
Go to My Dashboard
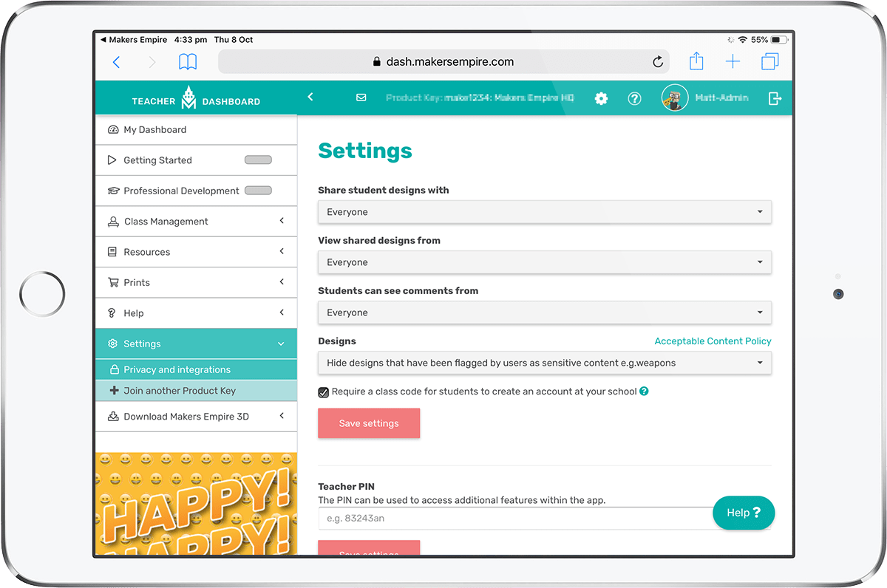click(196, 130)
